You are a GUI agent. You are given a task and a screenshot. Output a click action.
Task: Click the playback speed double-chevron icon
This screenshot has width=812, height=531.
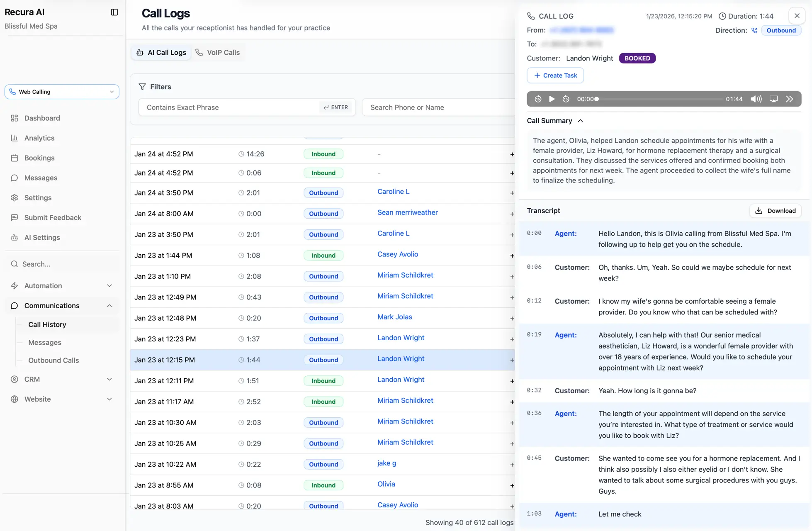[789, 99]
